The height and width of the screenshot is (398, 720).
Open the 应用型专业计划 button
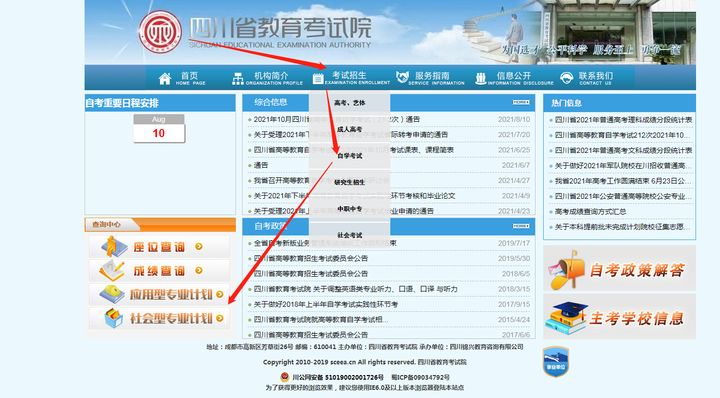pyautogui.click(x=159, y=294)
